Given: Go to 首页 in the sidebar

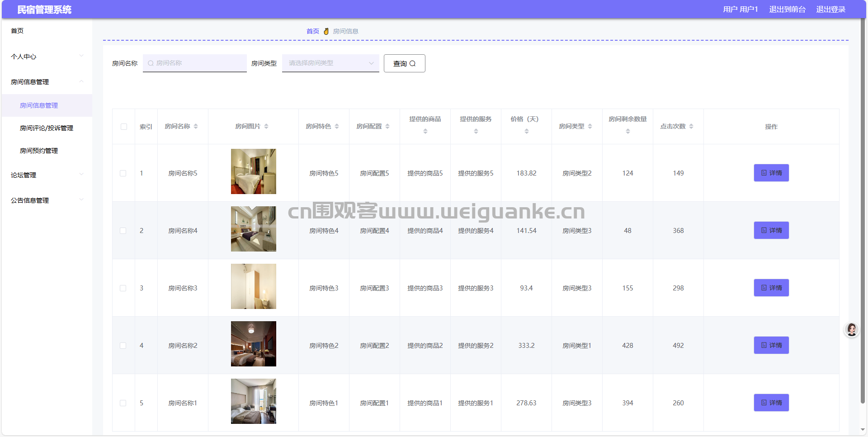Looking at the screenshot, I should point(47,31).
